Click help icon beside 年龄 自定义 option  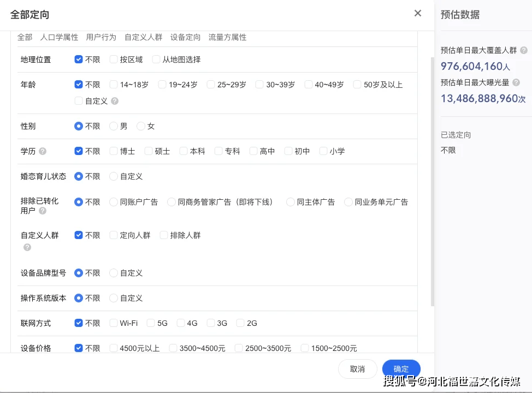tap(114, 101)
